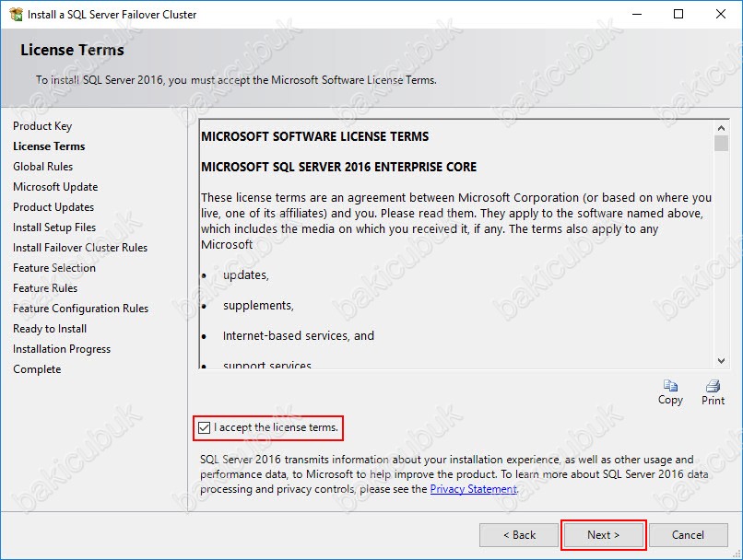Select the Ready to Install step
This screenshot has height=560, width=743.
tap(50, 329)
